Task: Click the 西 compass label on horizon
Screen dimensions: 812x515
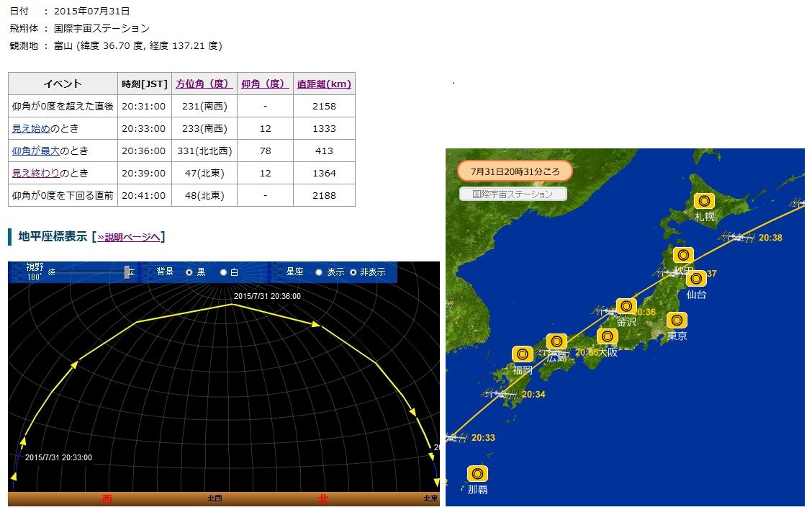Action: (107, 498)
